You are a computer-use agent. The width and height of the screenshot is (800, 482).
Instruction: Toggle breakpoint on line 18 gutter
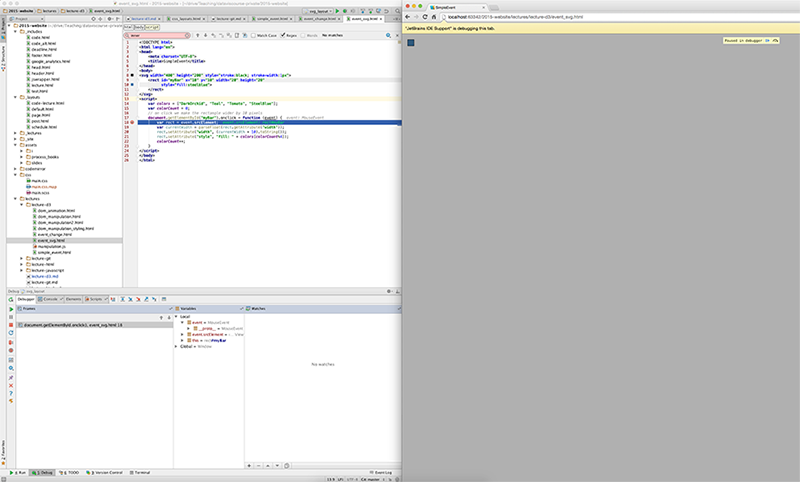tap(133, 122)
